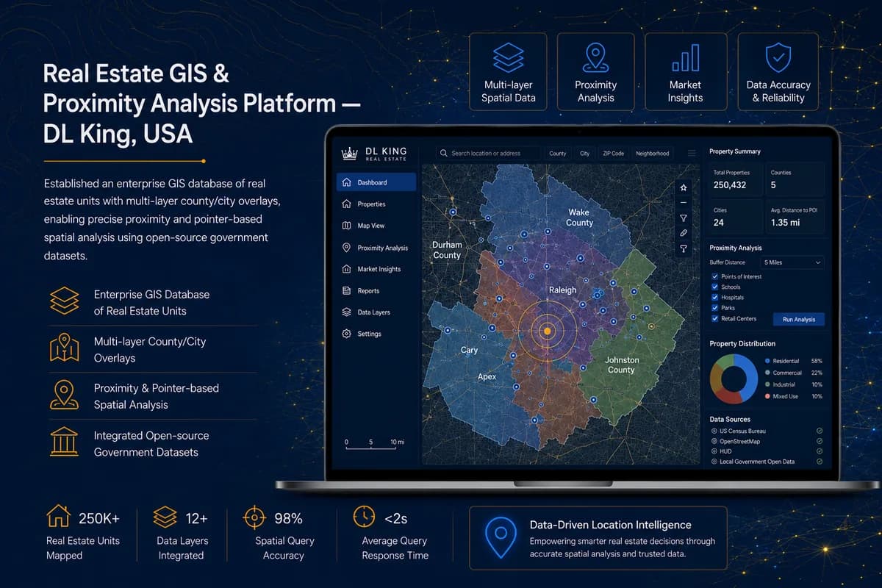Click the Real Estate Units Mapped house icon
This screenshot has height=588, width=882.
pos(58,517)
